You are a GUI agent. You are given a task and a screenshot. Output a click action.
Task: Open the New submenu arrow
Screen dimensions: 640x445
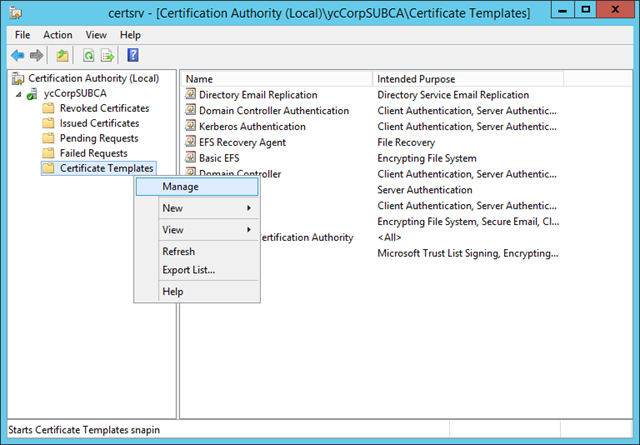(x=249, y=208)
